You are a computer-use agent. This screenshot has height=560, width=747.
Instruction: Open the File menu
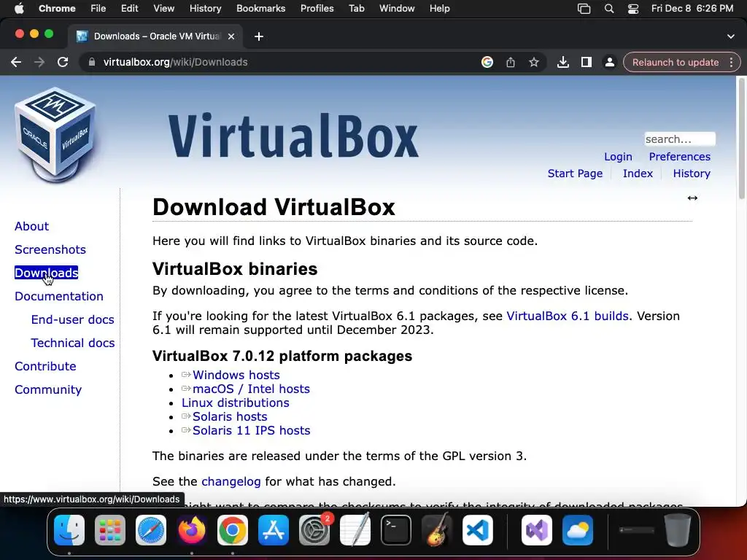tap(98, 9)
